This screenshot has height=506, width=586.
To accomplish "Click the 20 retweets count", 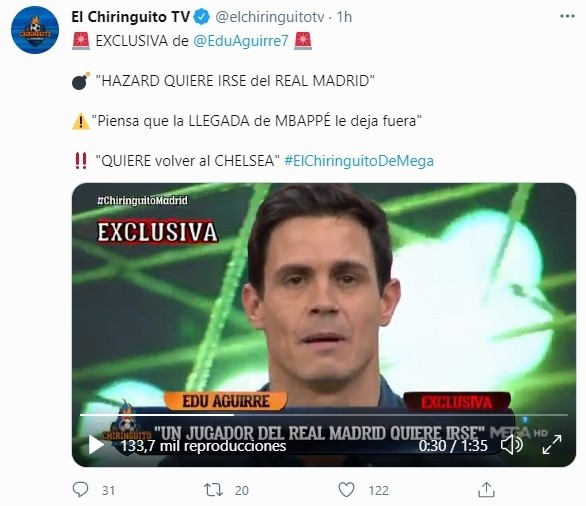I will 242,490.
